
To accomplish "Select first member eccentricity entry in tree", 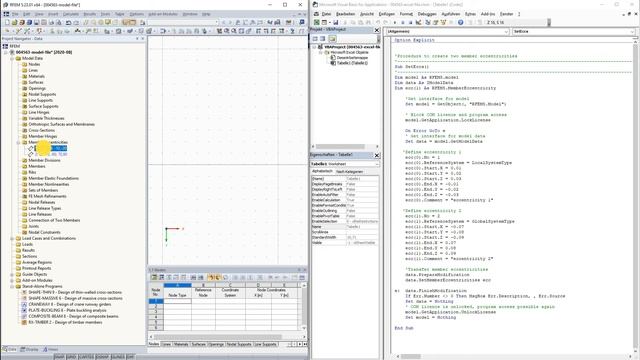I will click(51, 149).
